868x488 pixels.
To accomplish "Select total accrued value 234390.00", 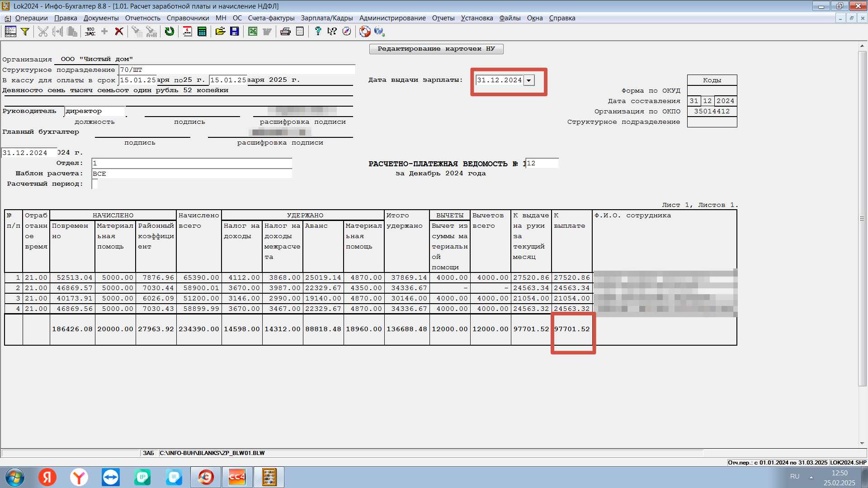I will pyautogui.click(x=199, y=329).
